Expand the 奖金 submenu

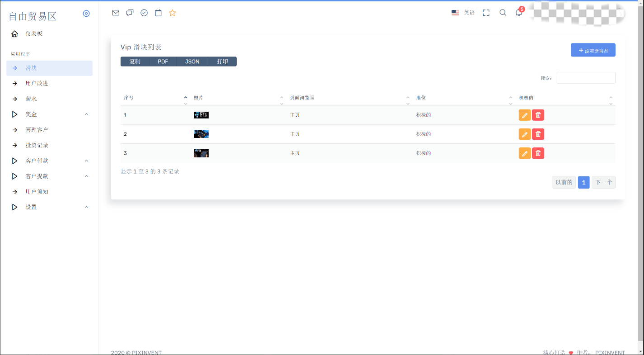click(x=49, y=114)
